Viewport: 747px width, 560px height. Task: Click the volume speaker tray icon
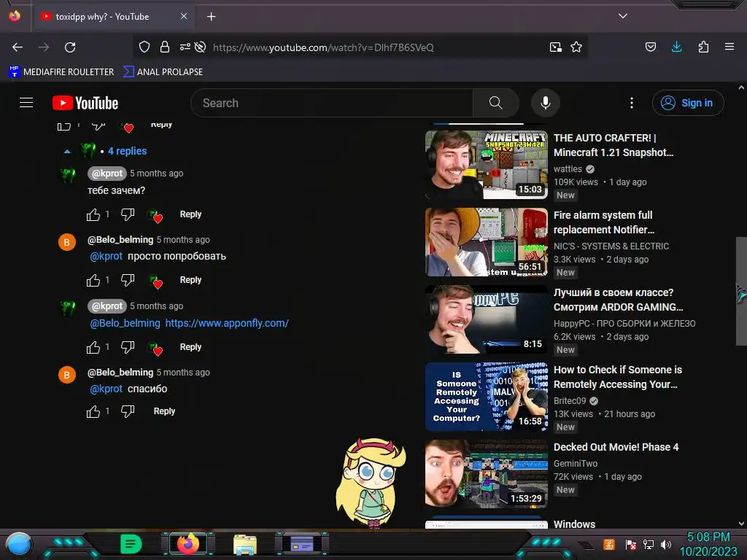pos(666,544)
